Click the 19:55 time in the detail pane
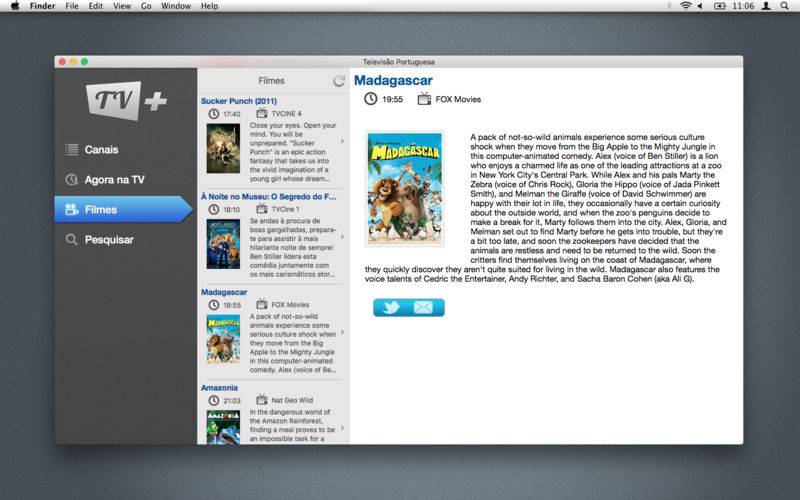The width and height of the screenshot is (800, 500). 393,99
